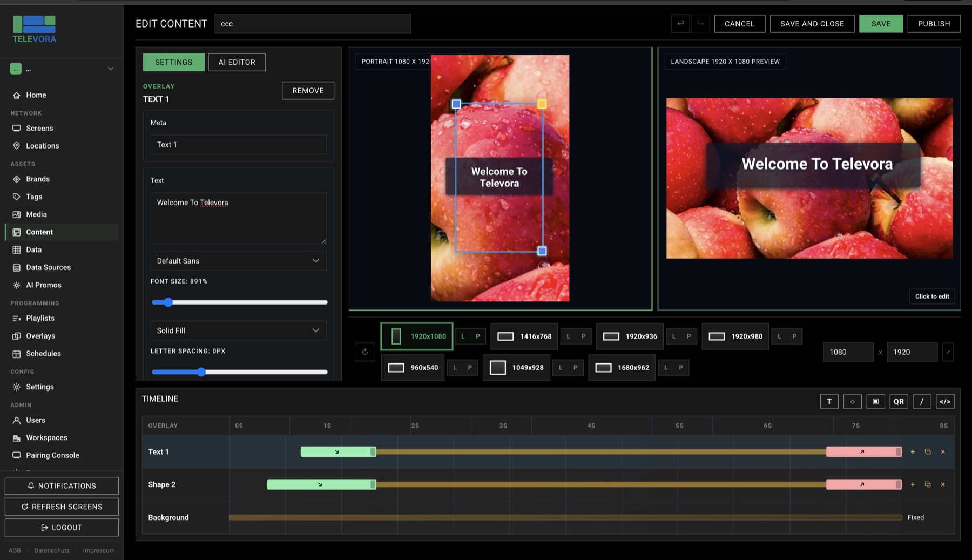Click the Televora logo

(35, 29)
